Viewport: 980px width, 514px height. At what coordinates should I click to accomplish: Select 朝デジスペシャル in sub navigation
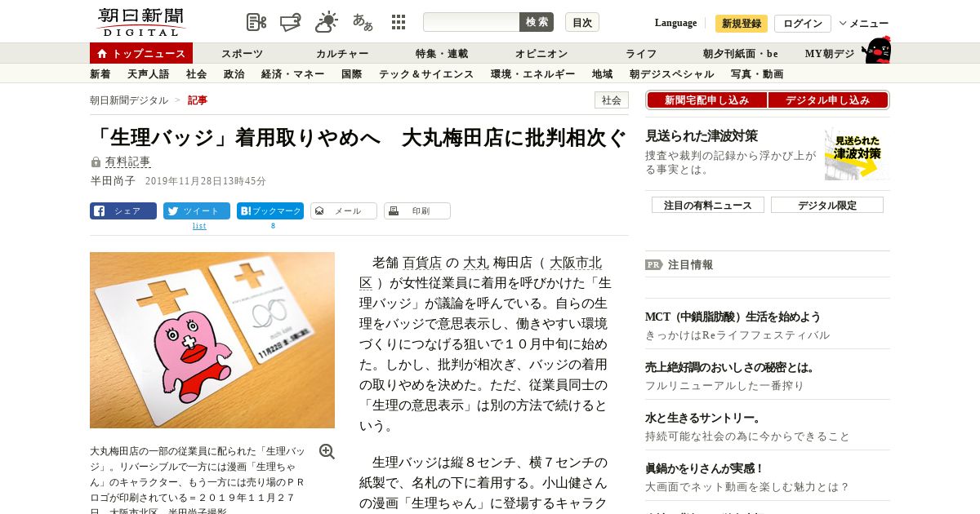[x=671, y=74]
